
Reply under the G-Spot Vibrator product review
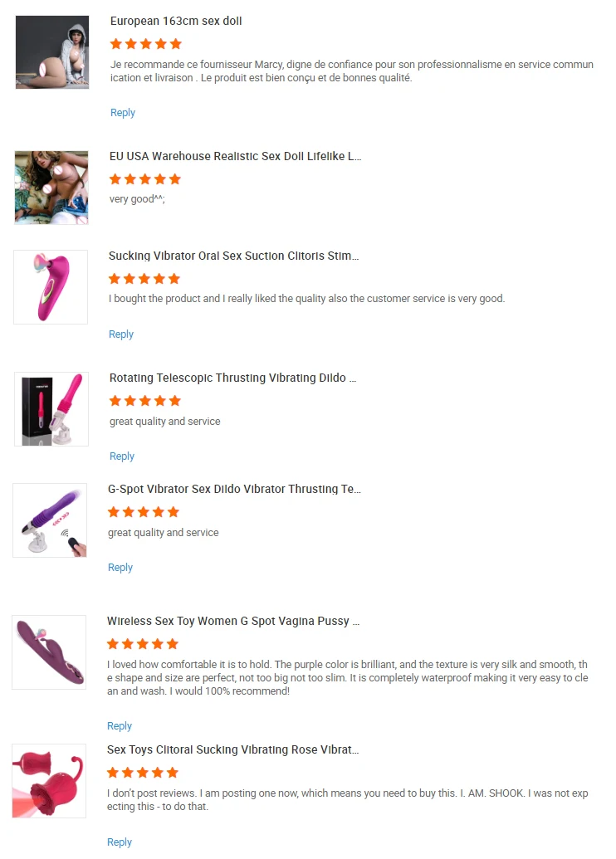pyautogui.click(x=120, y=568)
